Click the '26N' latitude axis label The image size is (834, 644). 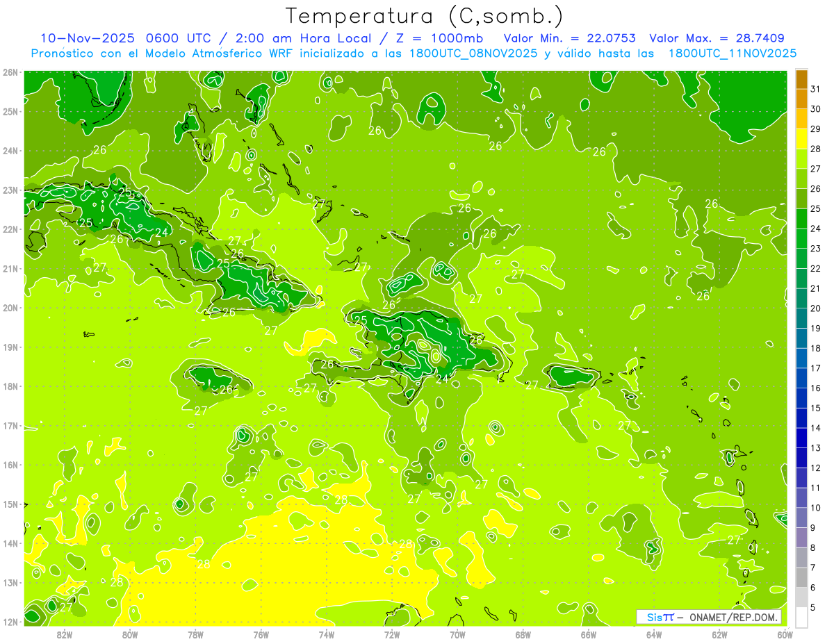(10, 72)
